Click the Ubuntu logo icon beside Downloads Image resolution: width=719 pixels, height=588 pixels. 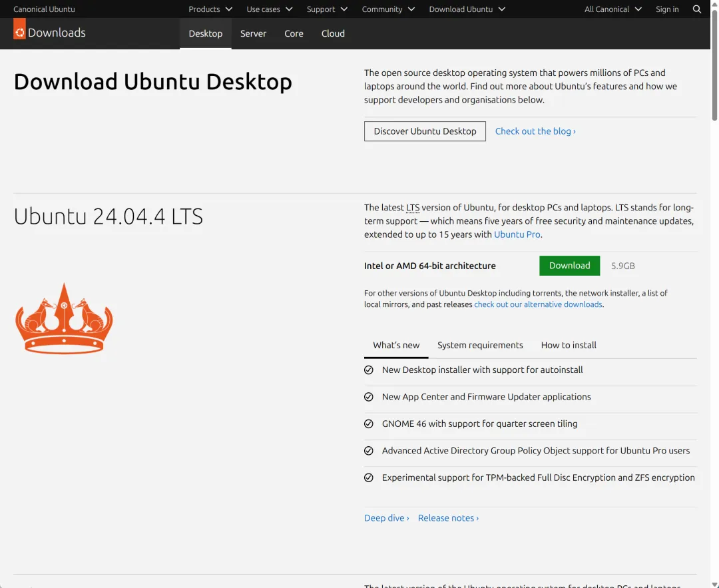(19, 29)
